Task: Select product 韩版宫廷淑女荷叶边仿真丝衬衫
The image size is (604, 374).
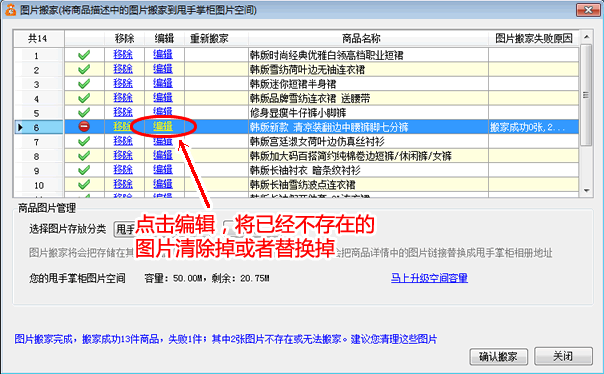Action: 317,141
